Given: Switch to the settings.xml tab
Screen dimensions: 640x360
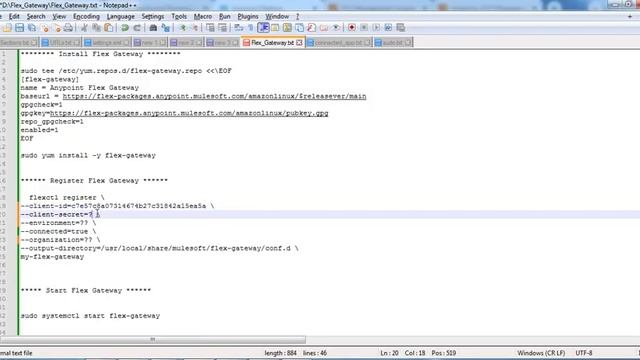Looking at the screenshot, I should click(107, 42).
